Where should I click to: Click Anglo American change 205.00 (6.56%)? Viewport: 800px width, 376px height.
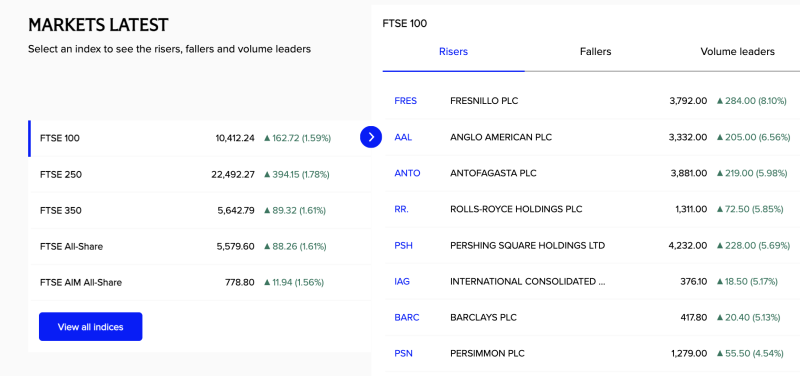(754, 137)
